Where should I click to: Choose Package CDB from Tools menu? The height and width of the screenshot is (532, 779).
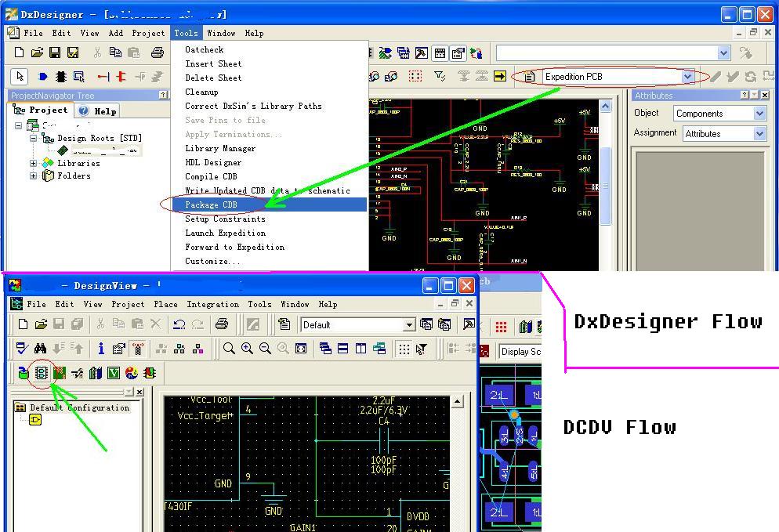tap(269, 204)
